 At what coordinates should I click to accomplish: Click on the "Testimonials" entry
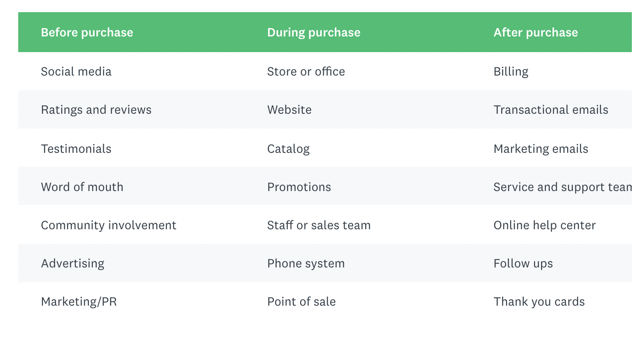[x=76, y=149]
